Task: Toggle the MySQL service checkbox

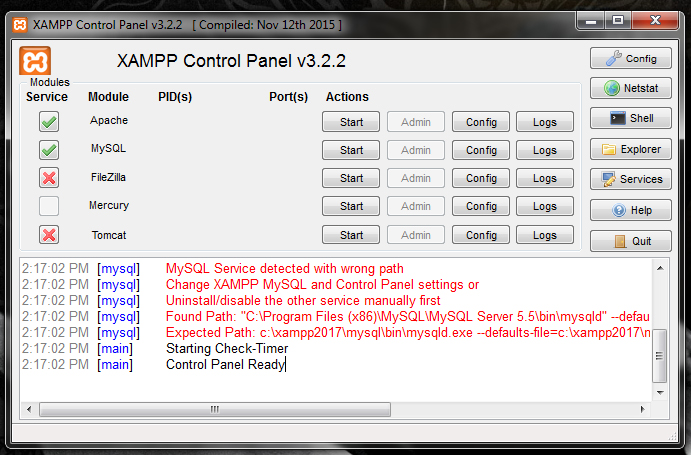Action: [x=49, y=150]
